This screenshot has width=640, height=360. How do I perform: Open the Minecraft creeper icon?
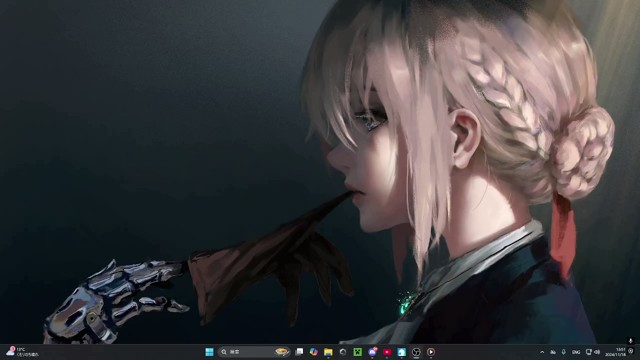click(358, 352)
